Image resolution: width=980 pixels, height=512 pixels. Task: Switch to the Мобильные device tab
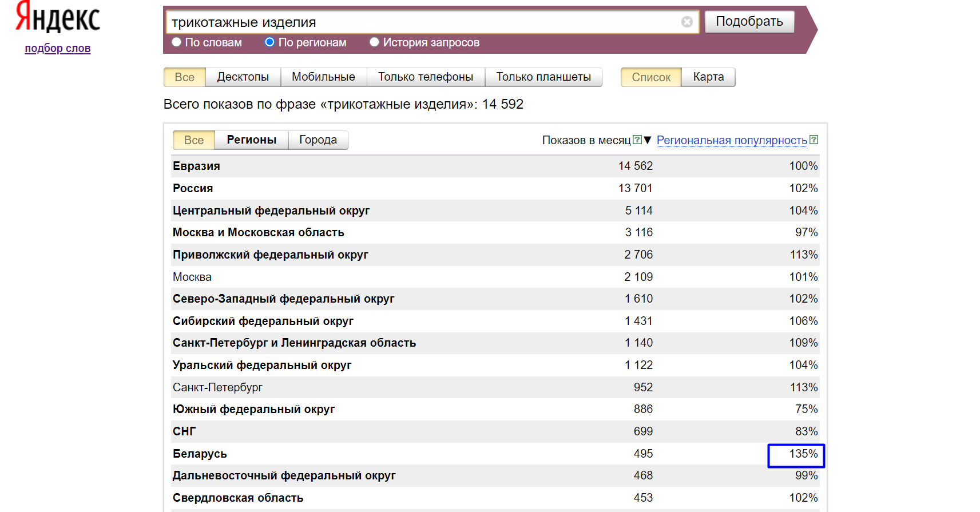(x=323, y=77)
